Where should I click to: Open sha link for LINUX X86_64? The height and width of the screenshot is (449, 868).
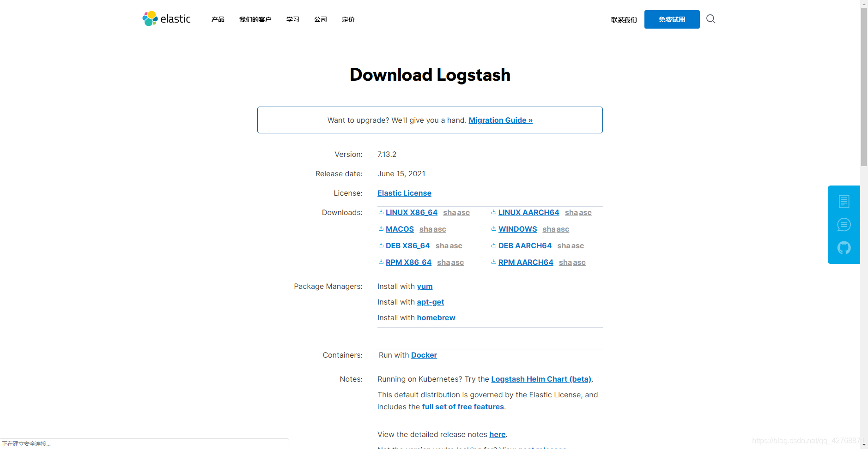449,212
